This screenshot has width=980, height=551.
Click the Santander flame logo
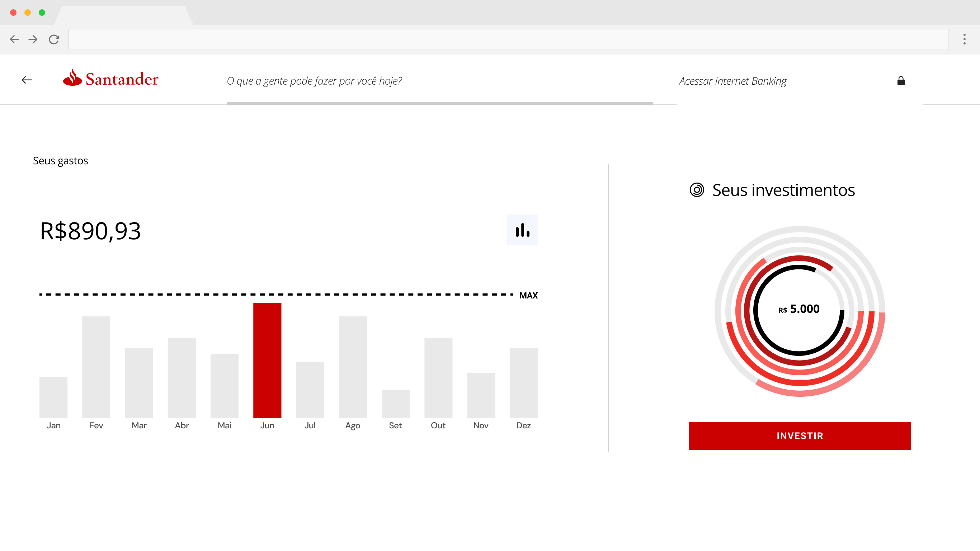point(72,78)
